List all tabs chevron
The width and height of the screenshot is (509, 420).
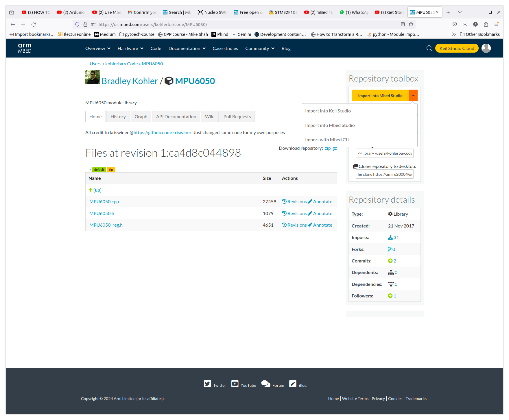pyautogui.click(x=460, y=12)
